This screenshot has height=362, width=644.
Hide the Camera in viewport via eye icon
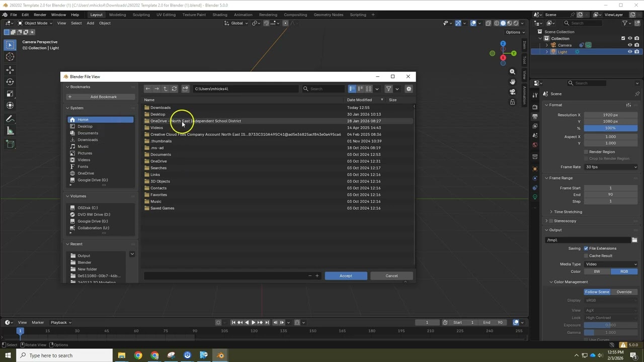[630, 45]
